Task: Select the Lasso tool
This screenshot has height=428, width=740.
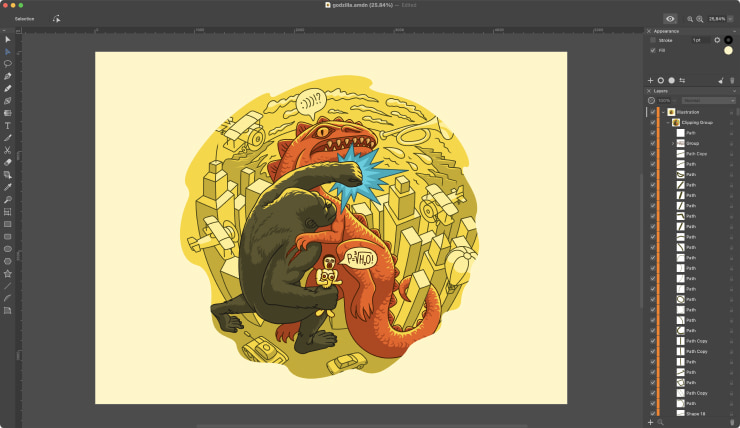Action: pyautogui.click(x=8, y=64)
